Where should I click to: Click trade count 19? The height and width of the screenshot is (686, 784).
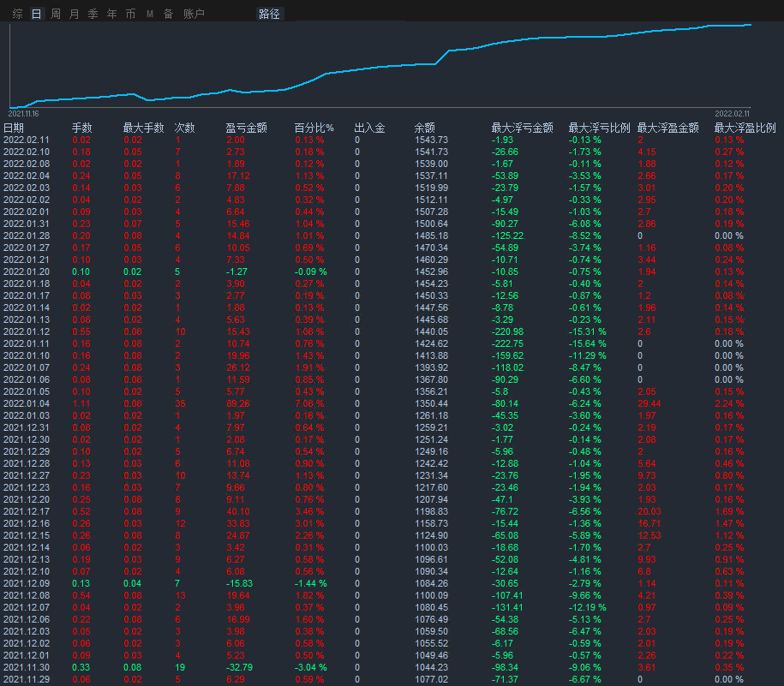pyautogui.click(x=180, y=667)
